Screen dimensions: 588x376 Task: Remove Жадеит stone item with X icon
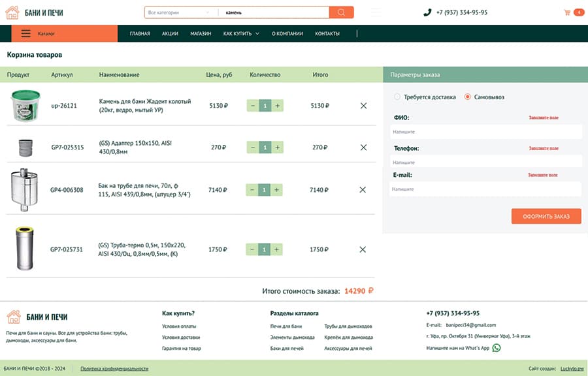click(363, 106)
